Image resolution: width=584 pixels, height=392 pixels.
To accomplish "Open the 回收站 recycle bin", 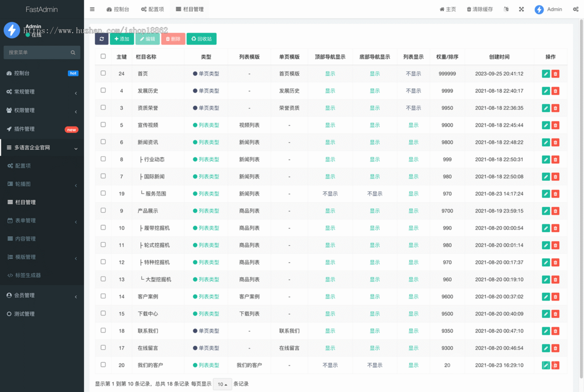I will point(201,38).
